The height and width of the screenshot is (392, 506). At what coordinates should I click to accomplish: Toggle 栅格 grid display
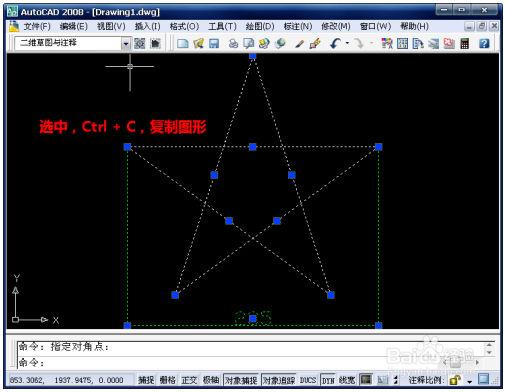(167, 380)
